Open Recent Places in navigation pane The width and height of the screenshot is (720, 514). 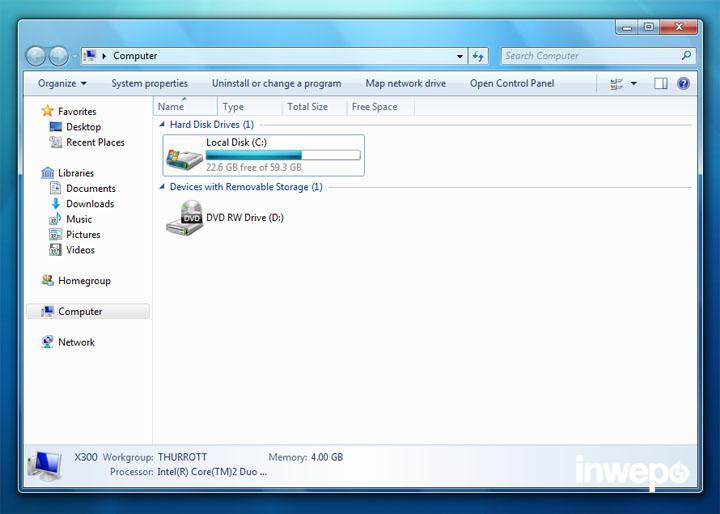(95, 142)
